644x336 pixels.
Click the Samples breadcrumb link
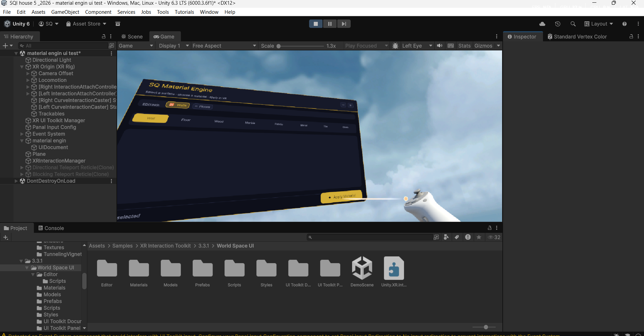pyautogui.click(x=122, y=246)
